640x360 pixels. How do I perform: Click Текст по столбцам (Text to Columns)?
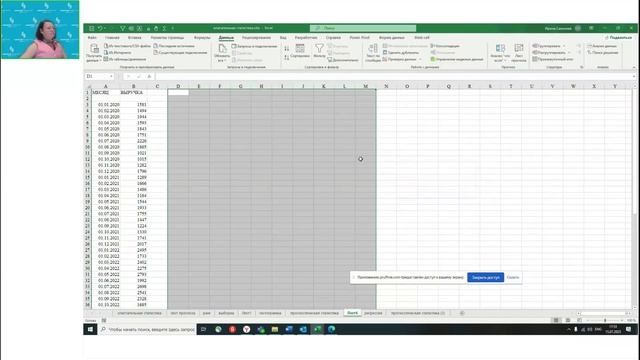coord(373,53)
